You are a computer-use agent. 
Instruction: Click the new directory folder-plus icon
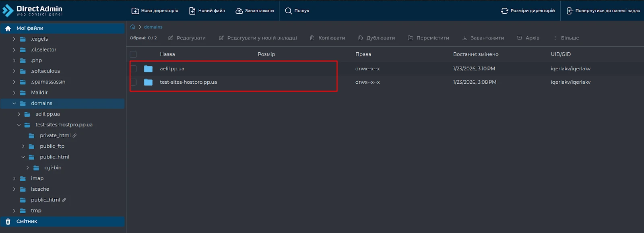click(135, 11)
